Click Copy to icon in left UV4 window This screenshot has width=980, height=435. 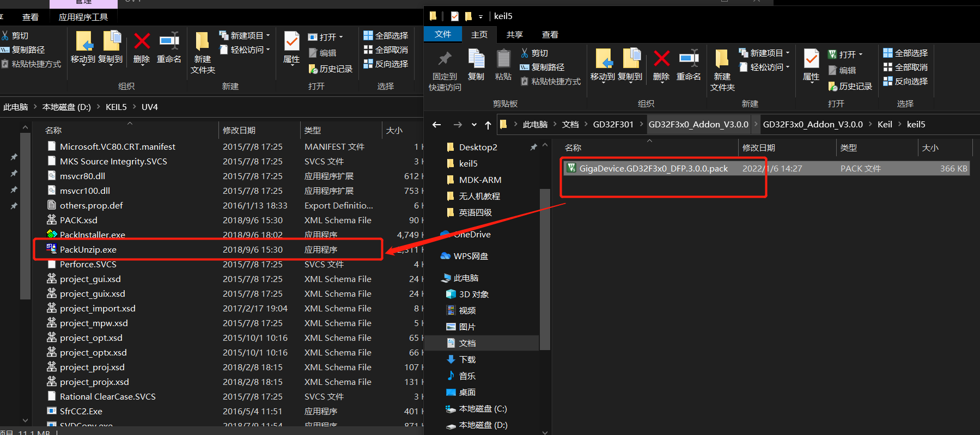click(x=111, y=41)
